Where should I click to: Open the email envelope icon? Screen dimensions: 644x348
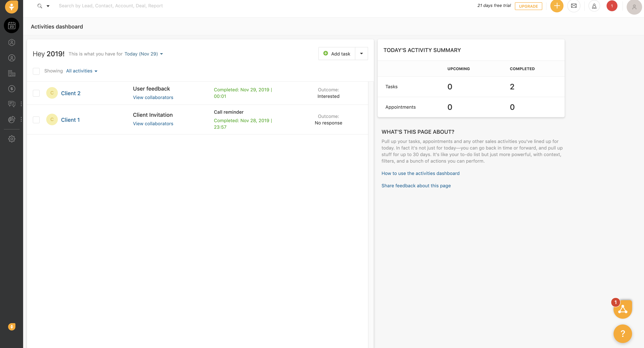pos(574,6)
